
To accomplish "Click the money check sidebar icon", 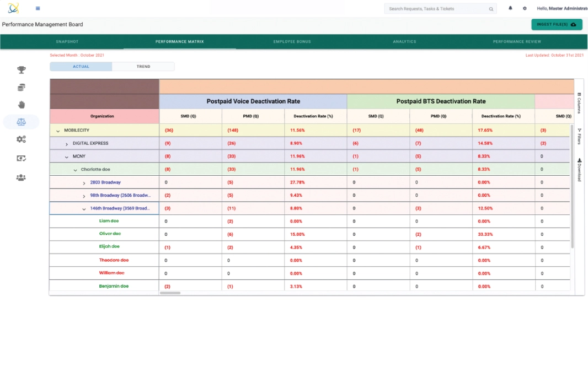I will [22, 158].
